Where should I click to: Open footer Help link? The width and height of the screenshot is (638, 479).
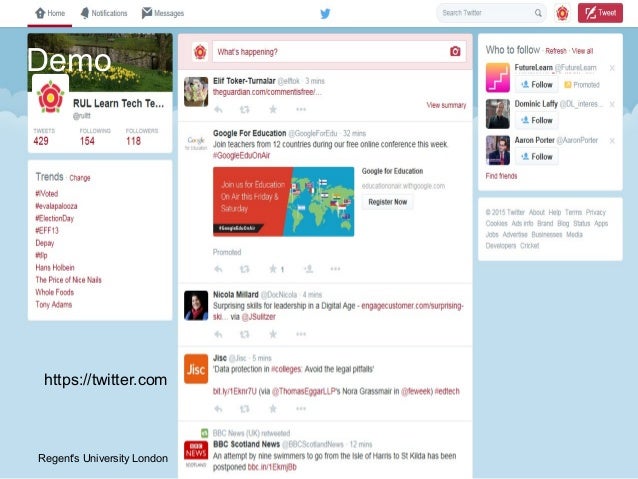(554, 212)
